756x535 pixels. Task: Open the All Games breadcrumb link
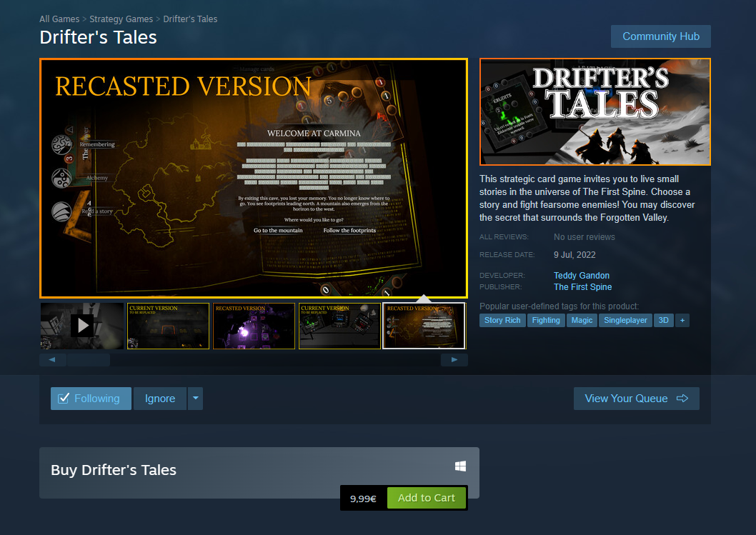point(59,19)
